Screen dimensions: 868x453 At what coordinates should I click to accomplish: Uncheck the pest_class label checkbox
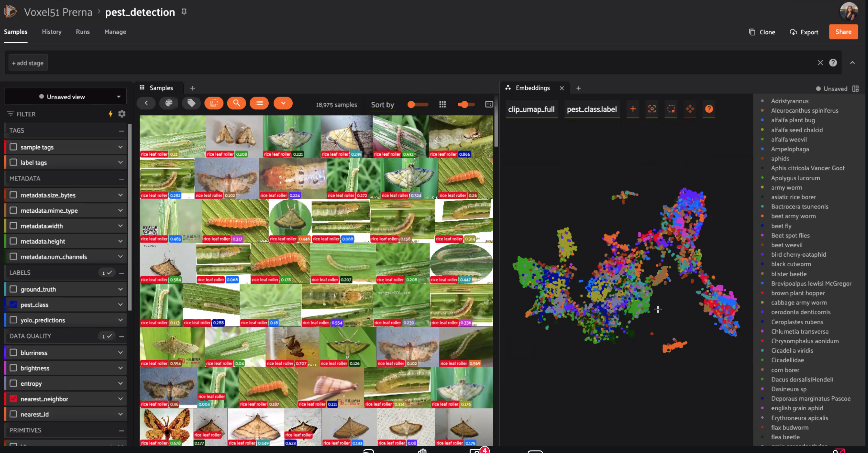pyautogui.click(x=13, y=304)
